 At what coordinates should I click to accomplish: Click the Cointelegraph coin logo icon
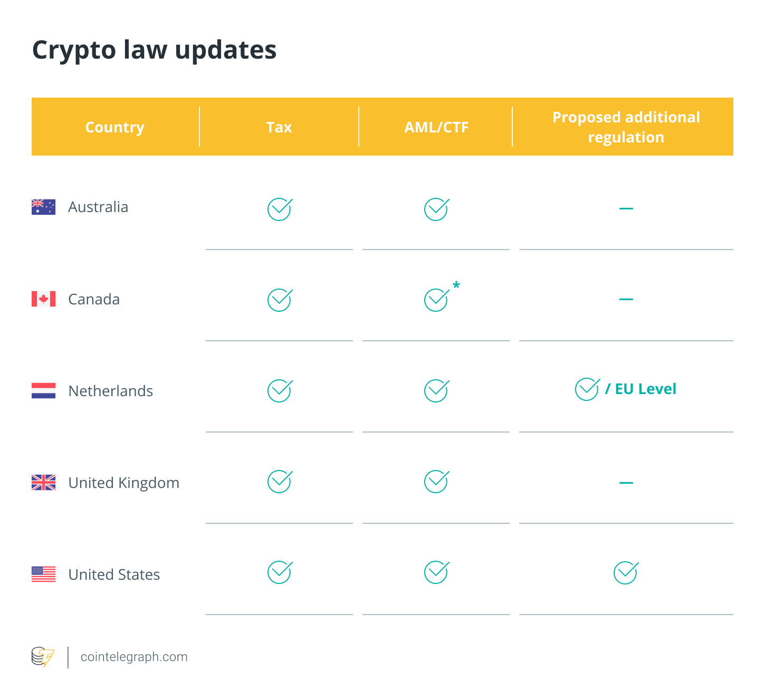click(43, 657)
